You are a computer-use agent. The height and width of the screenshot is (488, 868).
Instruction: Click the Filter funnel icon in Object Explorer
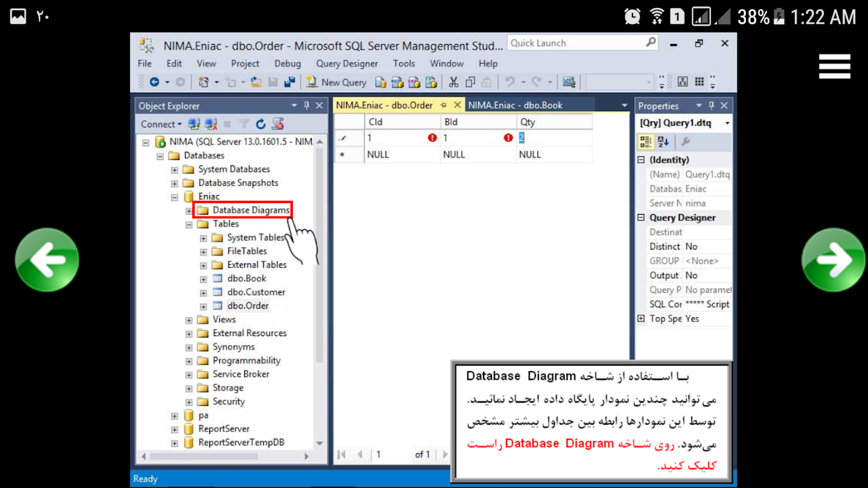(244, 124)
